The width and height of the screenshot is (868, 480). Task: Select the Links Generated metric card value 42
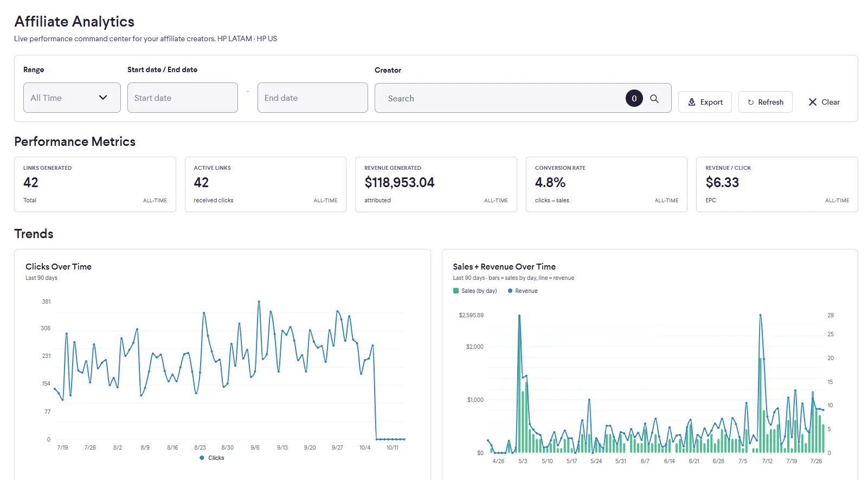pos(31,183)
